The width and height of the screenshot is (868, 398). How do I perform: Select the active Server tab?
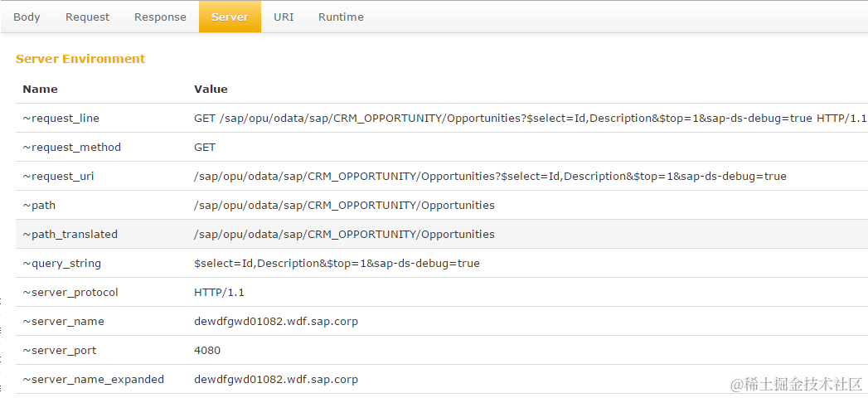coord(230,17)
